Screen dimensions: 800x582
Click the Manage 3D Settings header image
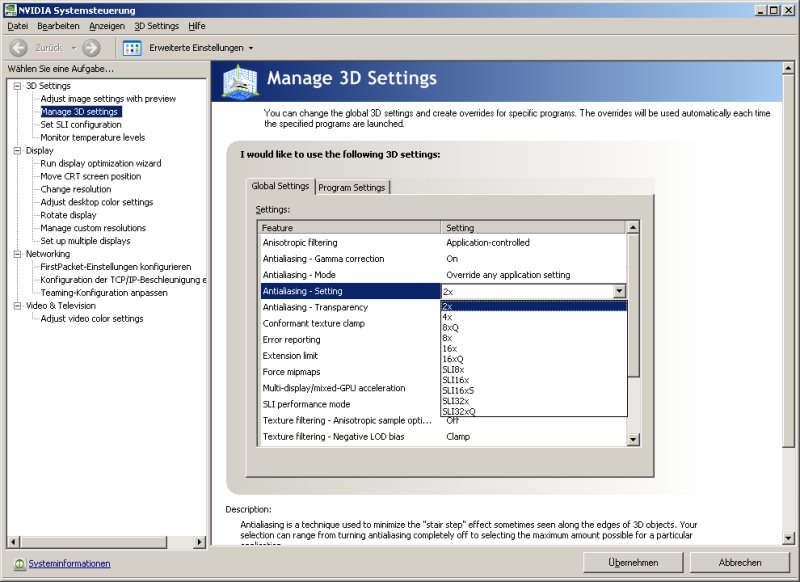(x=240, y=81)
